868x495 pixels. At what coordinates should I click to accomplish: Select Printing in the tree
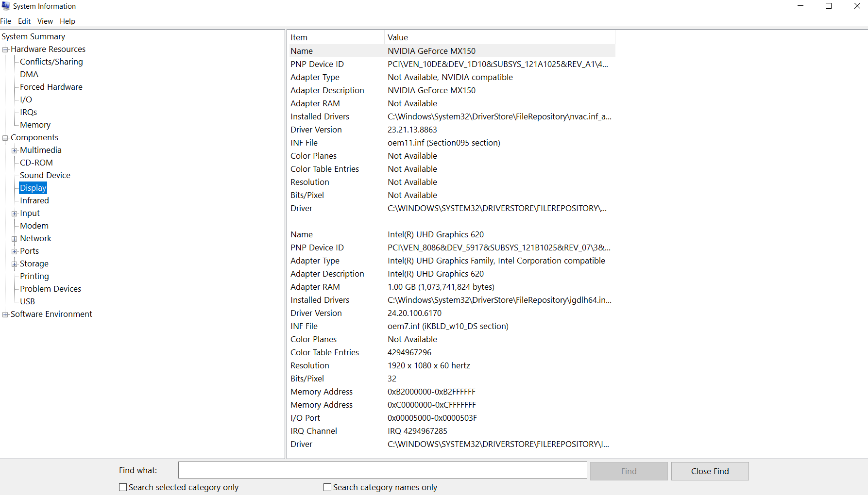[34, 276]
